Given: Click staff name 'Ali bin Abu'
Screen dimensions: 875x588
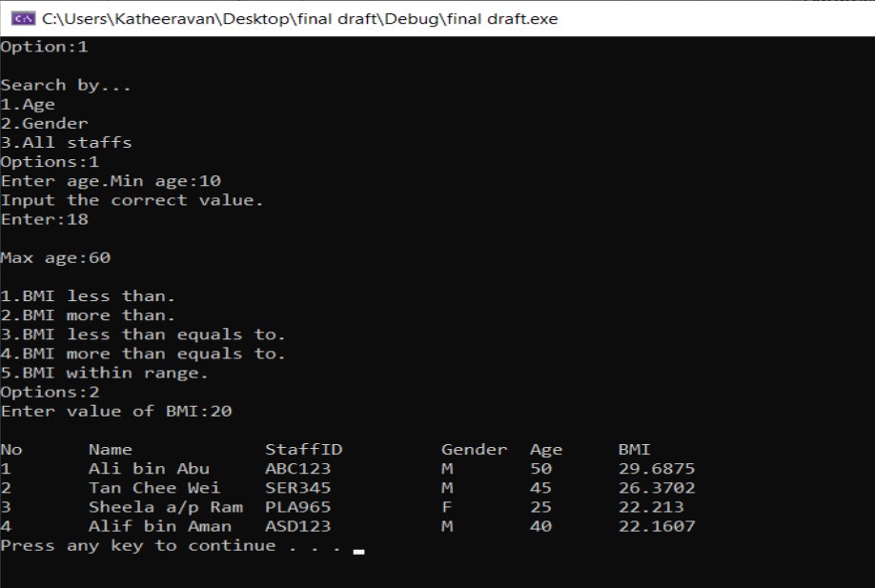Looking at the screenshot, I should click(149, 469).
